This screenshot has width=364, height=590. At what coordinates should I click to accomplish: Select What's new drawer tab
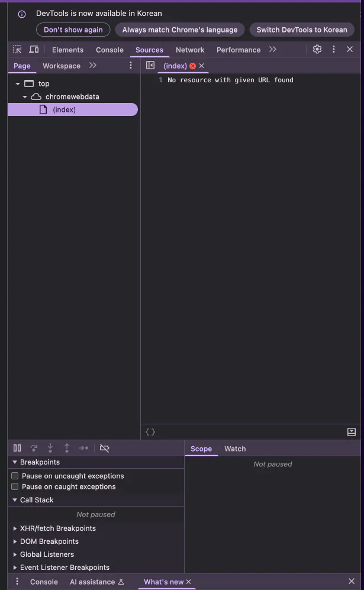(x=164, y=582)
